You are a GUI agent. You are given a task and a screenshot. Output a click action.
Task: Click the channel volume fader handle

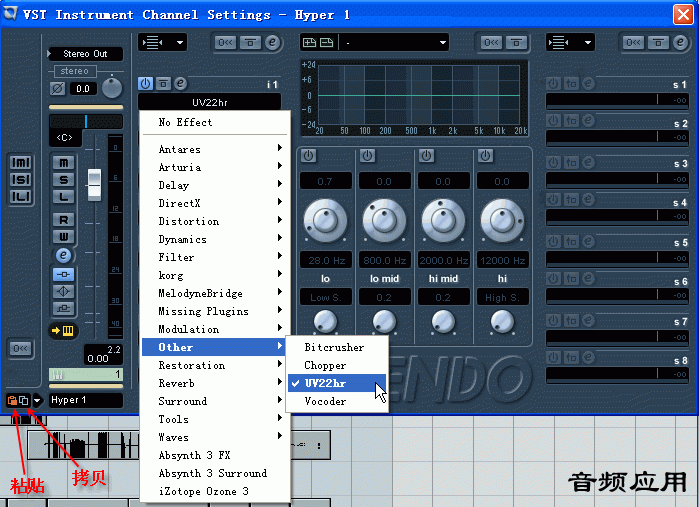[x=94, y=185]
